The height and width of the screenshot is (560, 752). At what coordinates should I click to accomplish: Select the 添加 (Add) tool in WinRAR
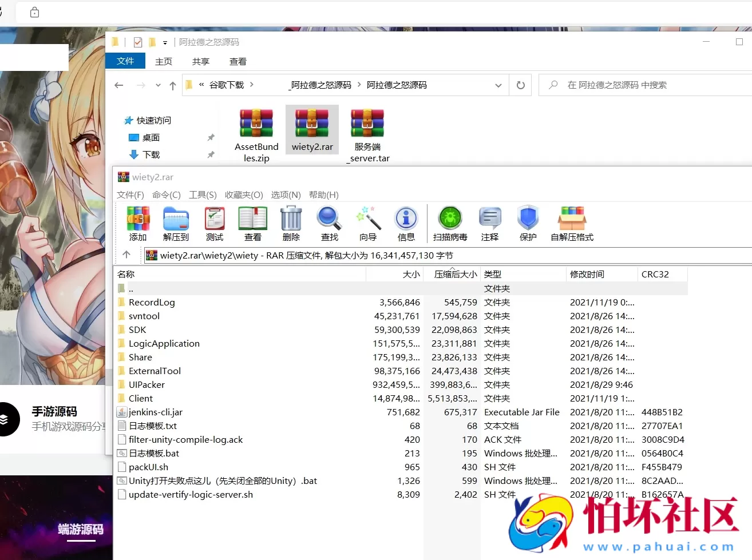(138, 223)
